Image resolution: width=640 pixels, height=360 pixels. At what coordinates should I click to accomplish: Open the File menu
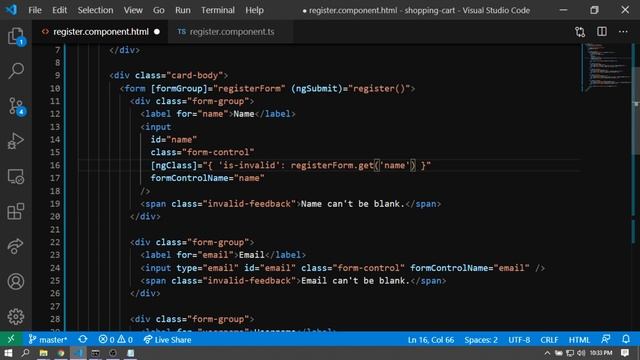(35, 10)
